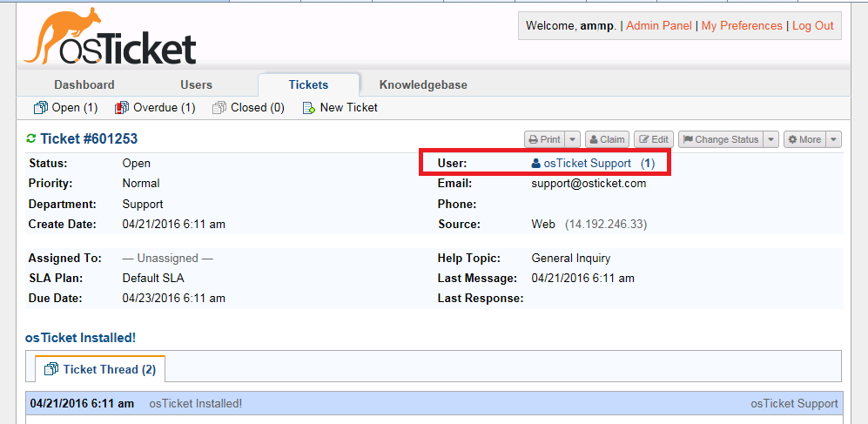The height and width of the screenshot is (424, 868).
Task: Click the thread entry date 04/21/2016 6:11 am
Action: 82,403
